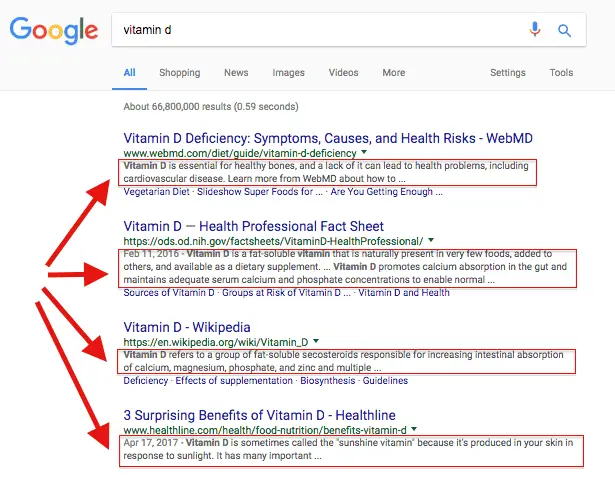Open WebMD Vitamin D Deficiency result
Screen dimensions: 615x481
[328, 138]
